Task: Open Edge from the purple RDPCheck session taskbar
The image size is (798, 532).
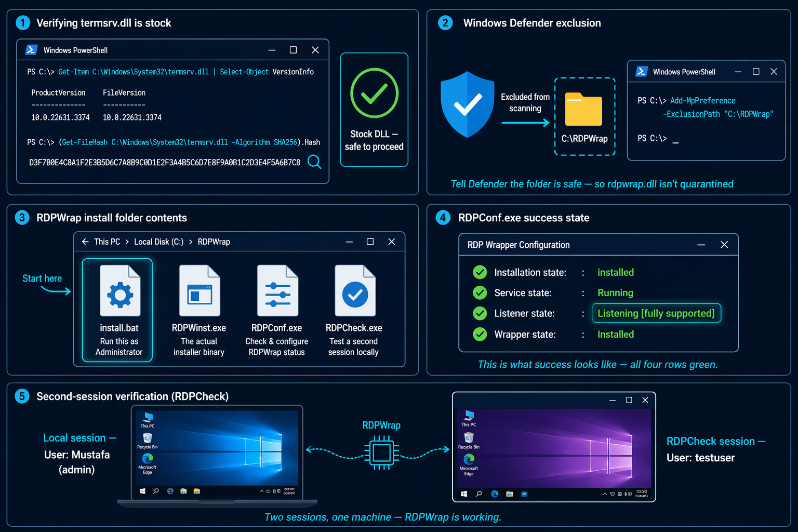Action: [495, 494]
